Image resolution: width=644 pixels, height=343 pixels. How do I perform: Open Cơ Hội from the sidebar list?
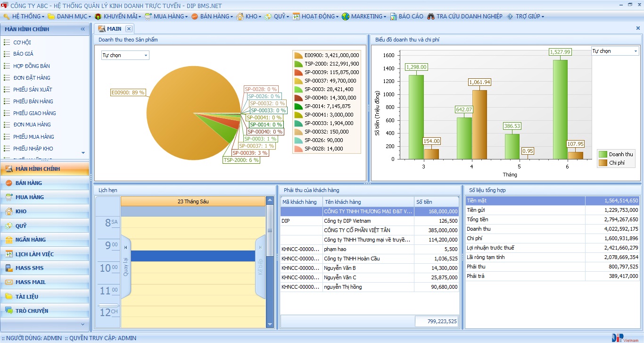(22, 42)
